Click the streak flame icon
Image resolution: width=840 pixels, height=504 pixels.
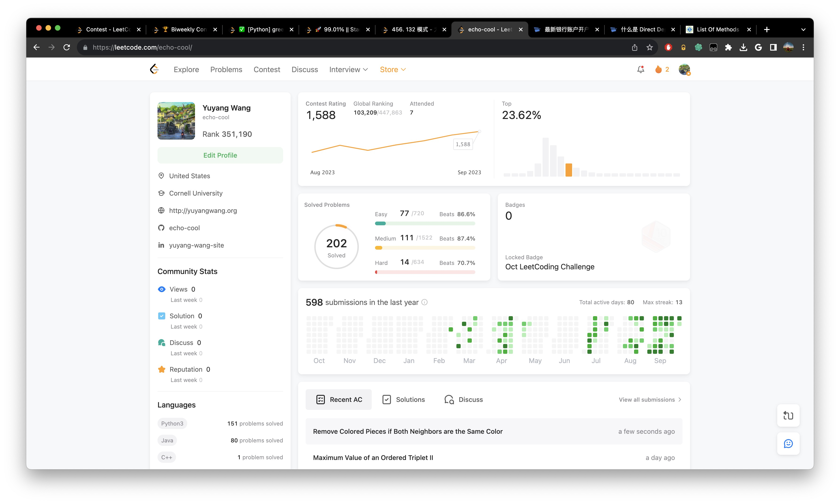[658, 69]
